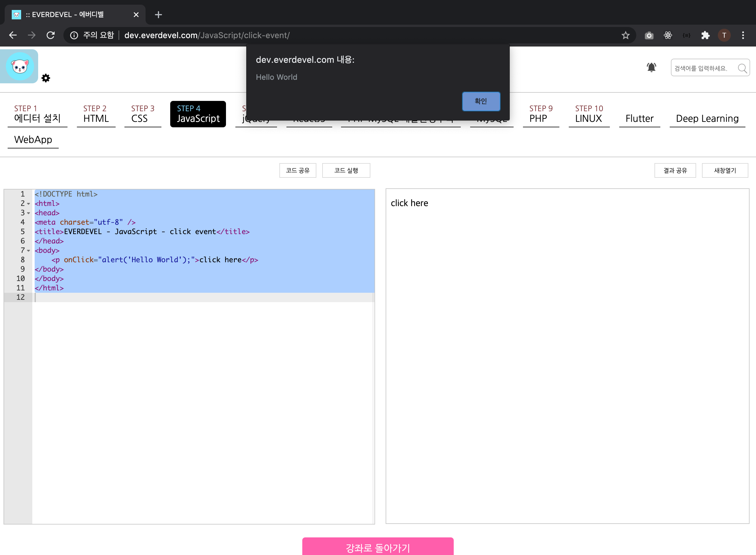The width and height of the screenshot is (756, 555).
Task: Click the 확인 button to dismiss alert
Action: (481, 101)
